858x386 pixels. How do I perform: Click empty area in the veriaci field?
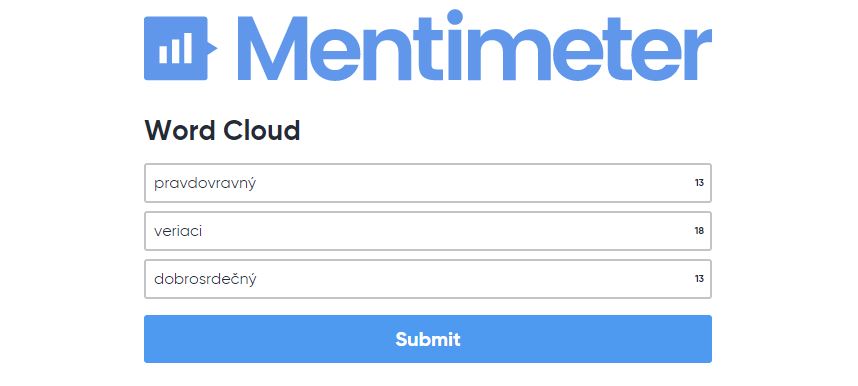tap(438, 231)
